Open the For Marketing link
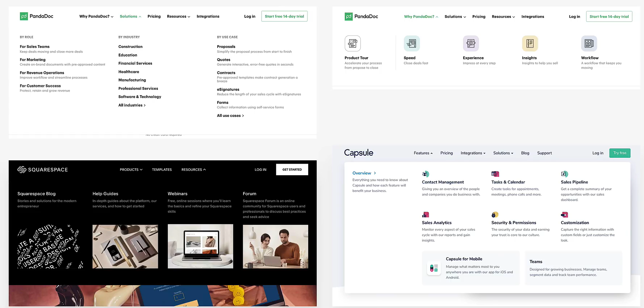Image resolution: width=644 pixels, height=308 pixels. click(x=33, y=60)
